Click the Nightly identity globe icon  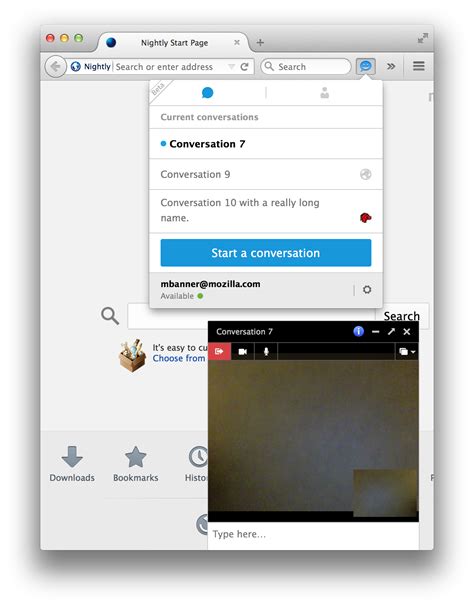(75, 66)
